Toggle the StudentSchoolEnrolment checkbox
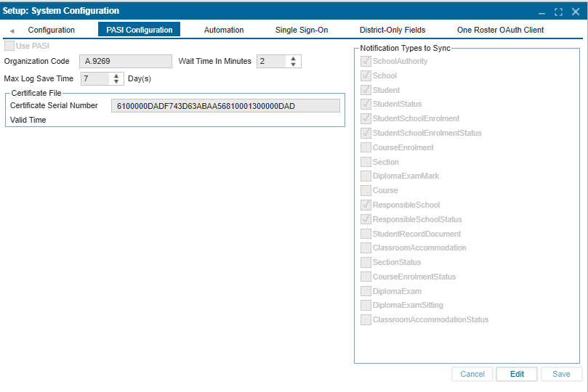Screen dimensions: 588x392 click(366, 118)
